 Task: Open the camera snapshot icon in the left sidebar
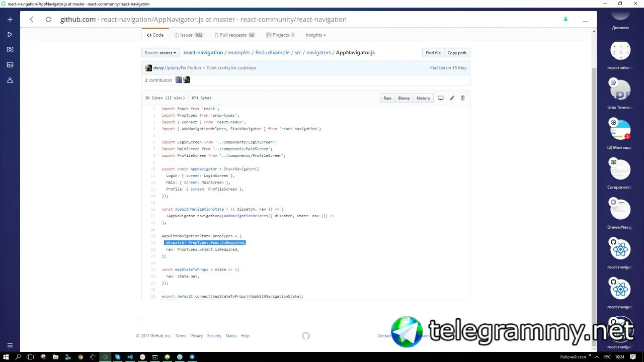(x=10, y=50)
